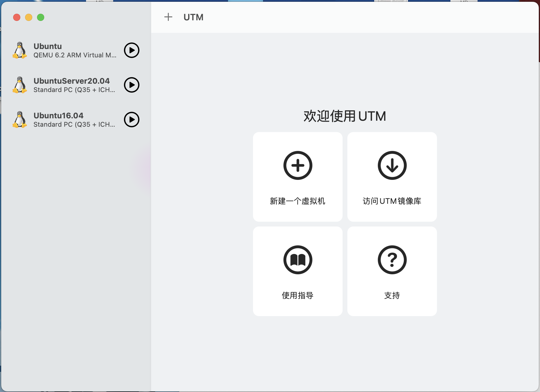This screenshot has width=540, height=392.
Task: Click the QEMU 6.2 ARM Virtual subtitle
Action: click(75, 55)
